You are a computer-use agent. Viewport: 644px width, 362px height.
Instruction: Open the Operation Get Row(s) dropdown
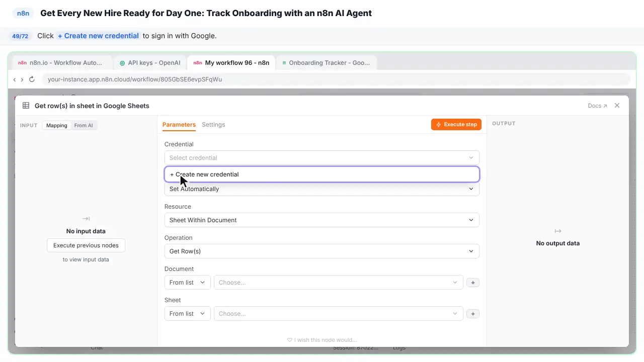tap(322, 251)
